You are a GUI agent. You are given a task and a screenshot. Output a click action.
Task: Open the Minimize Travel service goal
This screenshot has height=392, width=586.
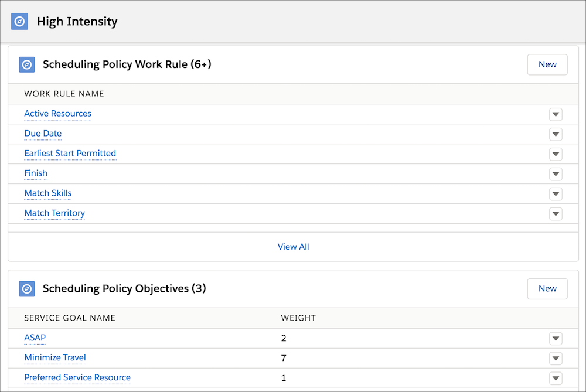(54, 358)
